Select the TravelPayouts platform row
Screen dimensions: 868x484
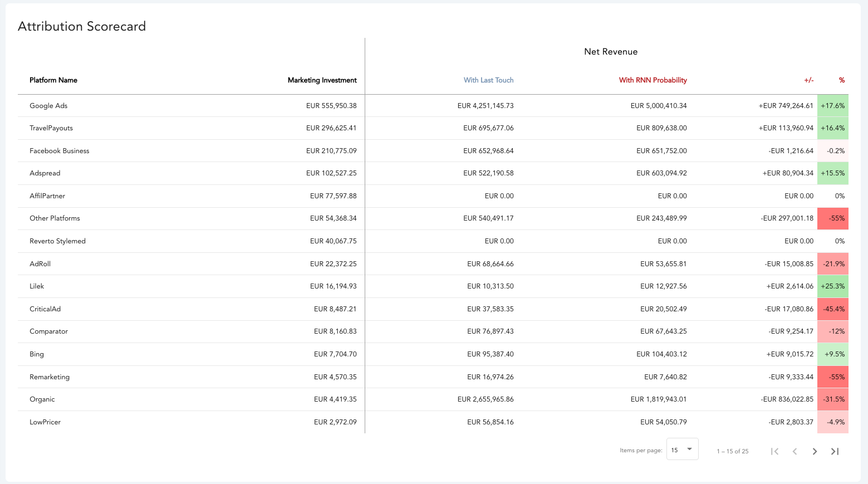[433, 128]
